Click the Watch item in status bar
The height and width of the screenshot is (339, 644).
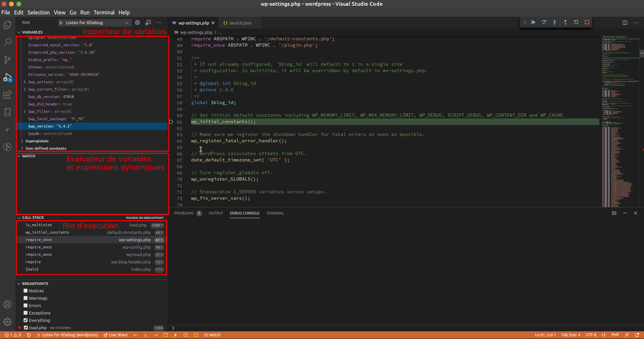pyautogui.click(x=212, y=335)
